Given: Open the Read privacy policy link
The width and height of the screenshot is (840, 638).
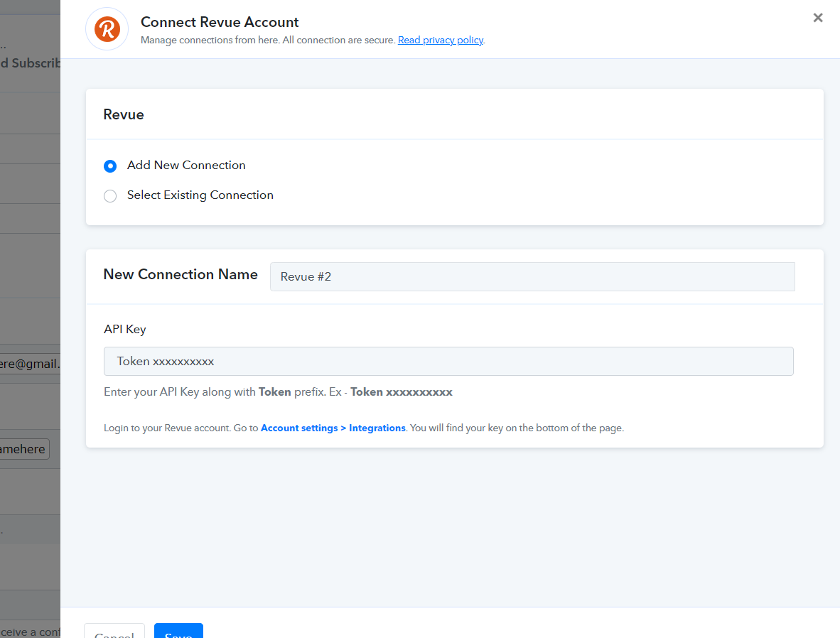Looking at the screenshot, I should (441, 40).
